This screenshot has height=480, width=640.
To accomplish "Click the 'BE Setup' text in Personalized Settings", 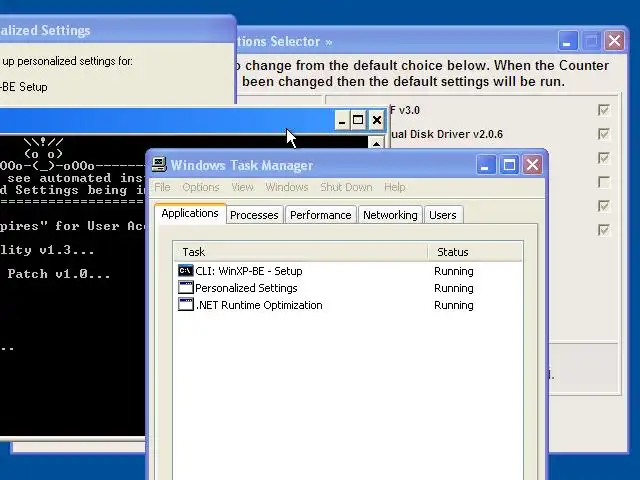I will click(x=24, y=87).
